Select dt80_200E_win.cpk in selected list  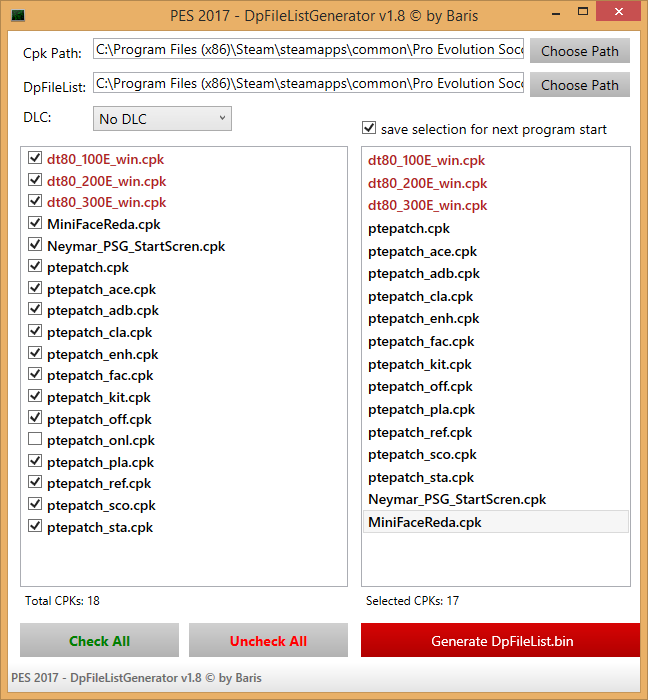coord(496,183)
